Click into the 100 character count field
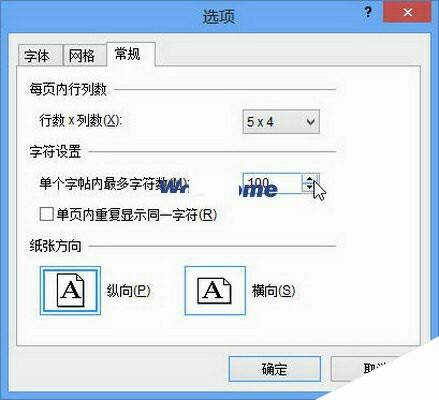This screenshot has height=400, width=439. 273,183
